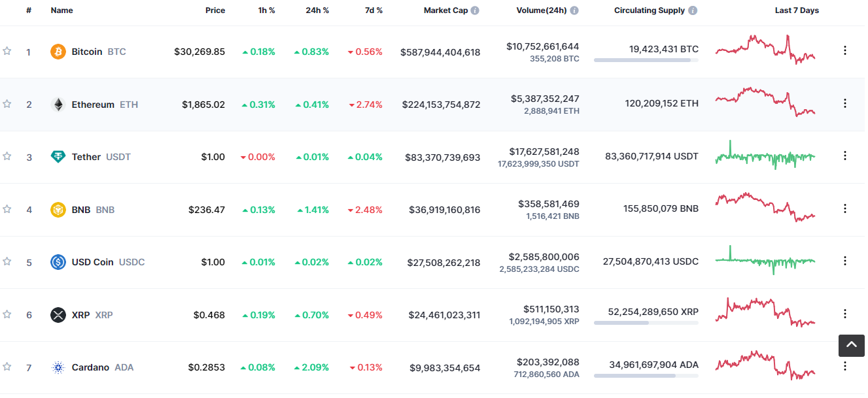Click the XRP circulating supply progress bar
Viewport: 868px width, 398px height.
(x=645, y=322)
